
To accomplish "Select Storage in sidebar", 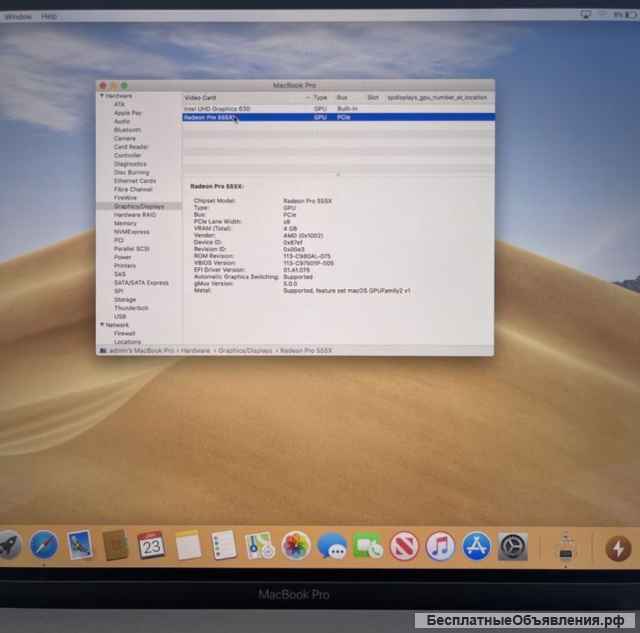I will click(125, 300).
